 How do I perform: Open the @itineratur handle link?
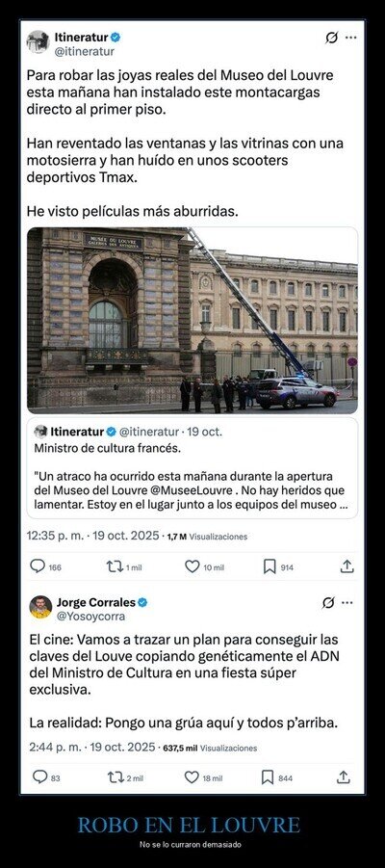click(x=85, y=51)
